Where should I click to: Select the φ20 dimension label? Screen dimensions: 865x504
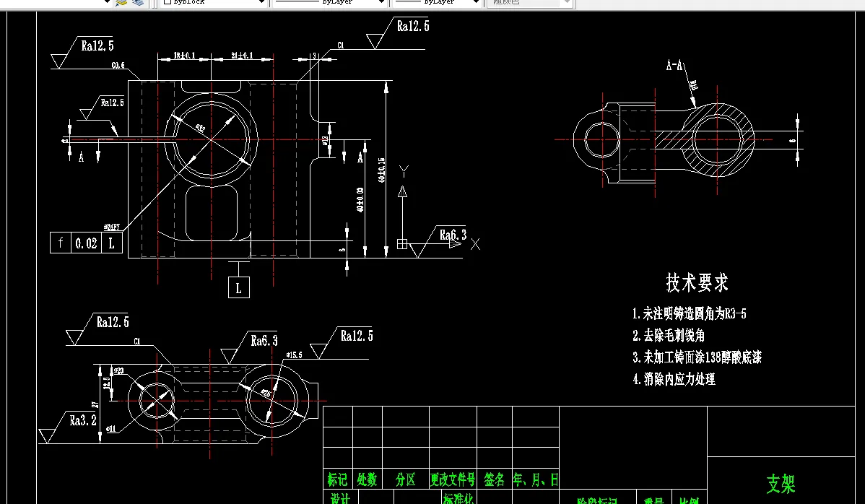[118, 371]
